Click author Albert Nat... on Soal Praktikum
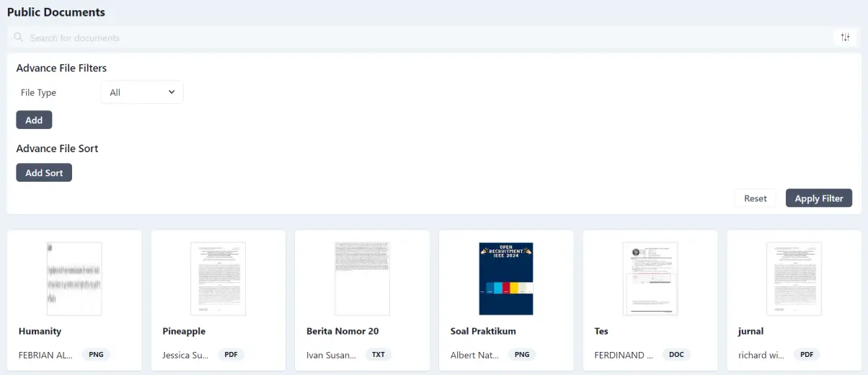 click(476, 356)
